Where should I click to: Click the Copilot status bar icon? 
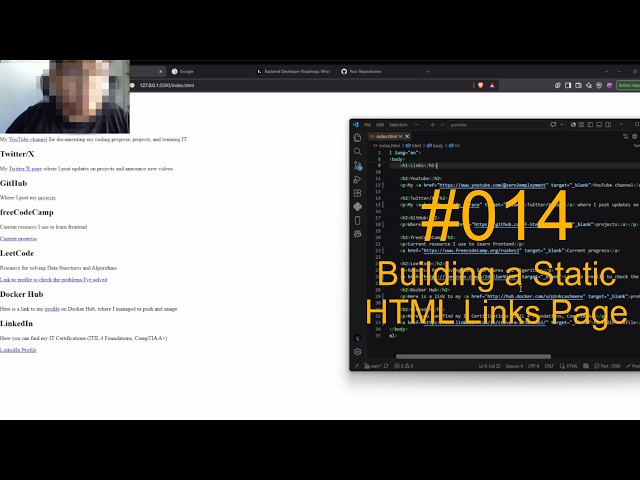[586, 366]
